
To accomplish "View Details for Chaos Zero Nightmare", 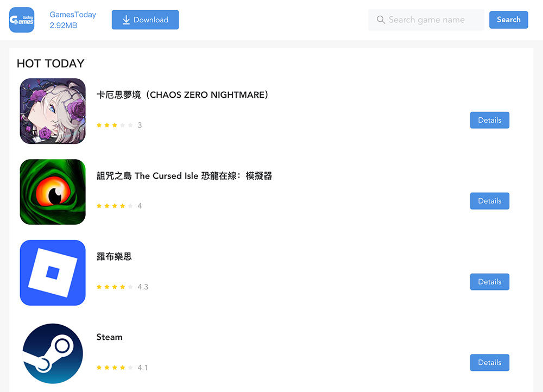I will pos(489,120).
